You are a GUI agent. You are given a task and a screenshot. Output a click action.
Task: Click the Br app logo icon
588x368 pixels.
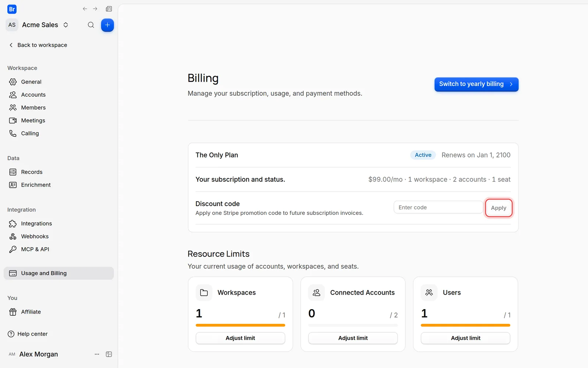pyautogui.click(x=12, y=9)
